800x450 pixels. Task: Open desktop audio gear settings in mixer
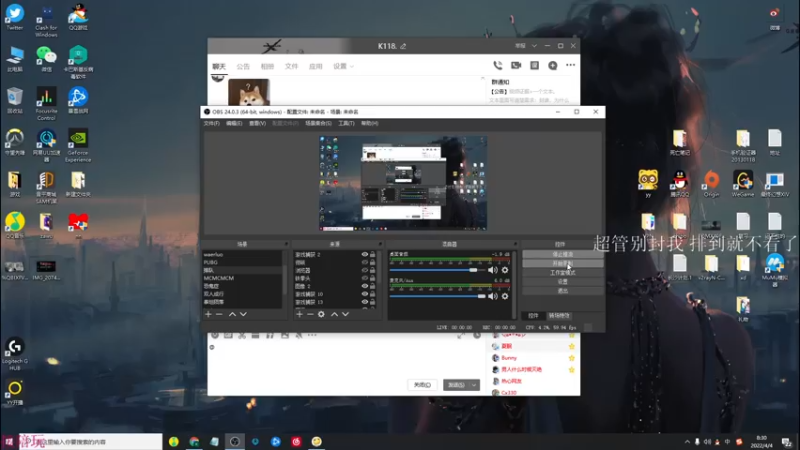pos(505,270)
